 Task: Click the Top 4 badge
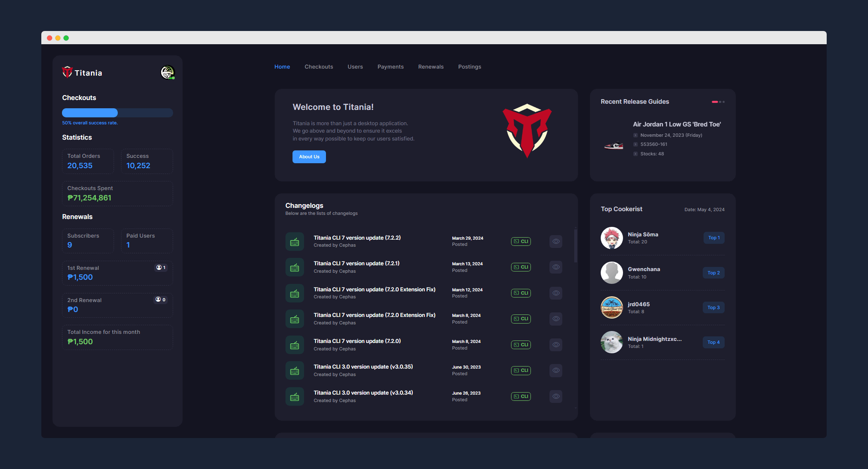(713, 342)
